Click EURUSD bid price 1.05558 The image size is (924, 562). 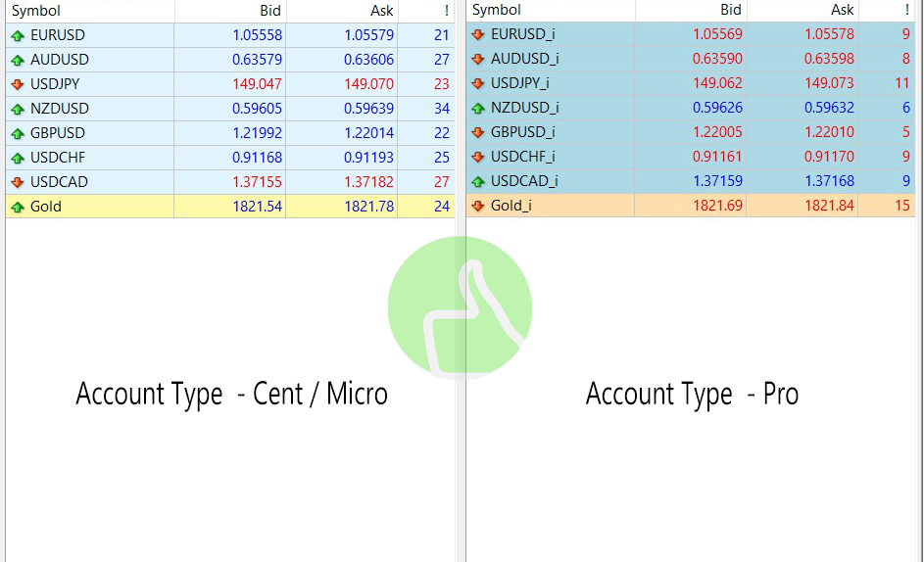pyautogui.click(x=258, y=35)
